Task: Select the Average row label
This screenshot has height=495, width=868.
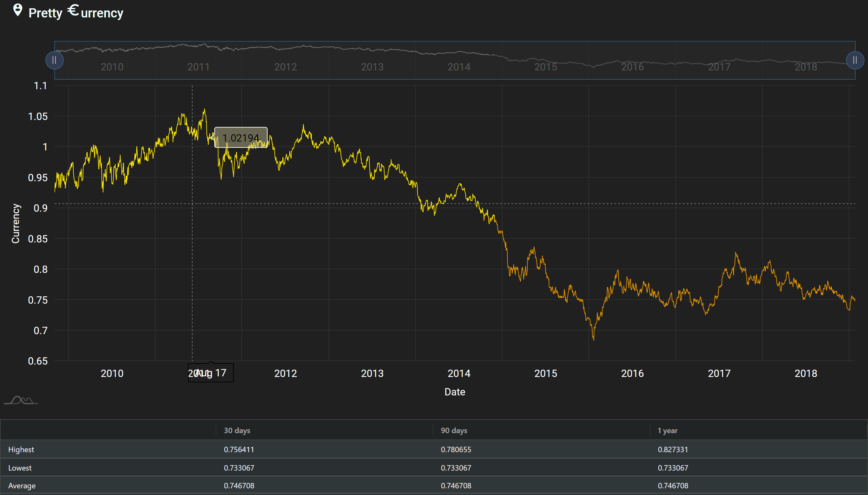Action: [x=22, y=486]
